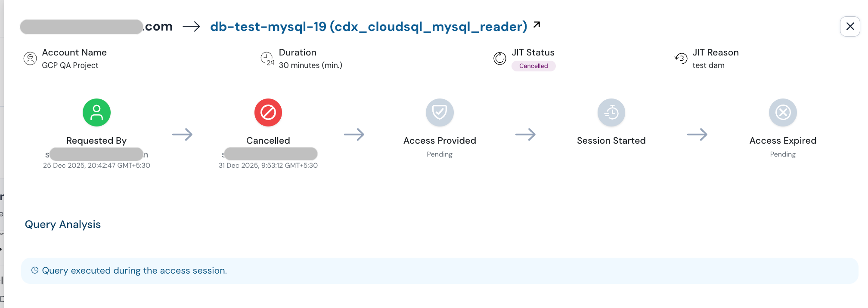This screenshot has height=308, width=868.
Task: Click the Duration clock icon
Action: [x=267, y=59]
